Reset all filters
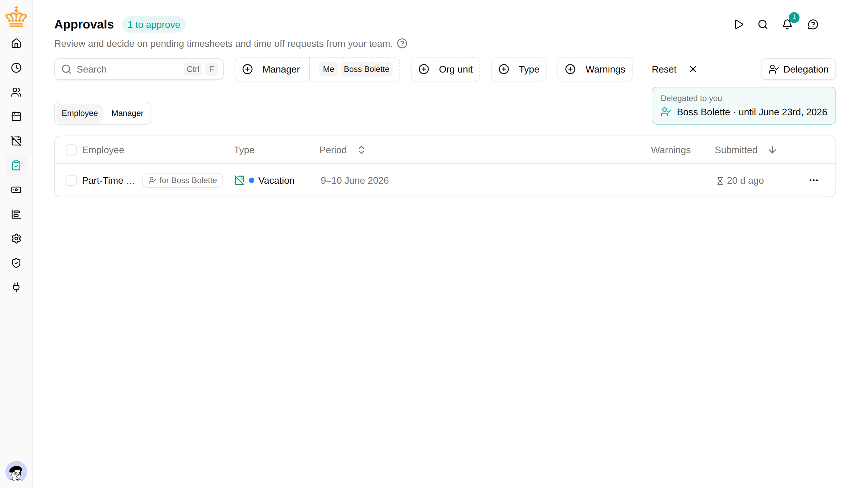 click(x=674, y=69)
